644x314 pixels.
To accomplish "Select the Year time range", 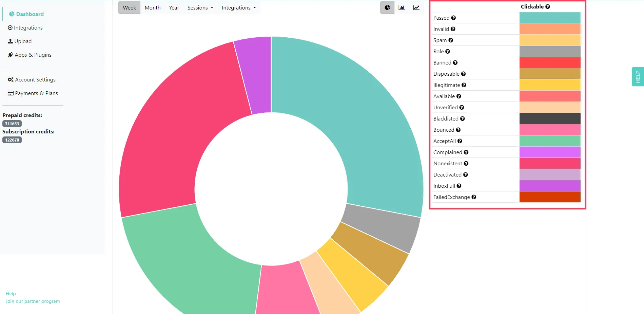I will pyautogui.click(x=174, y=7).
